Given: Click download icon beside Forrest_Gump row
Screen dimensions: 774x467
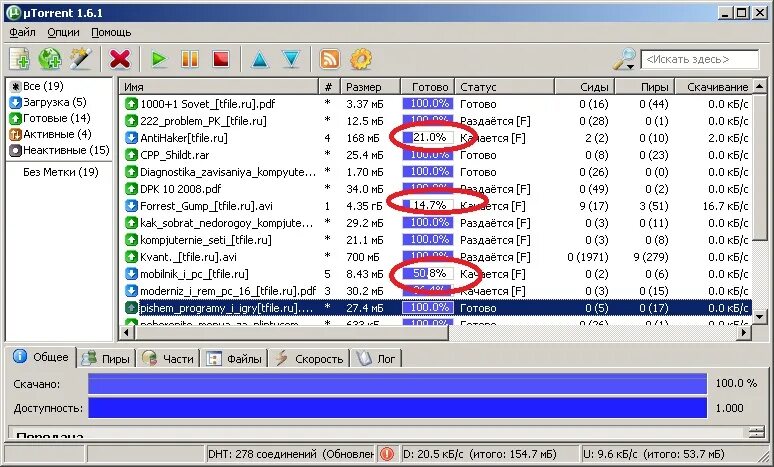Looking at the screenshot, I should tap(131, 206).
